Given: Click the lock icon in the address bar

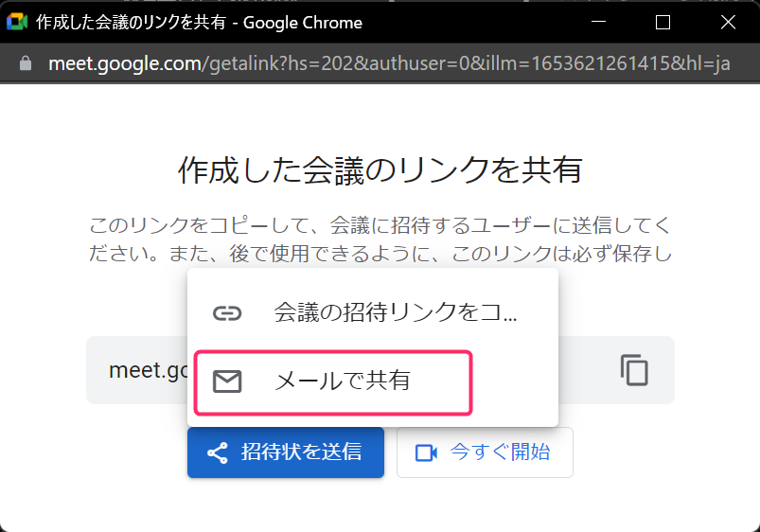Looking at the screenshot, I should tap(26, 63).
